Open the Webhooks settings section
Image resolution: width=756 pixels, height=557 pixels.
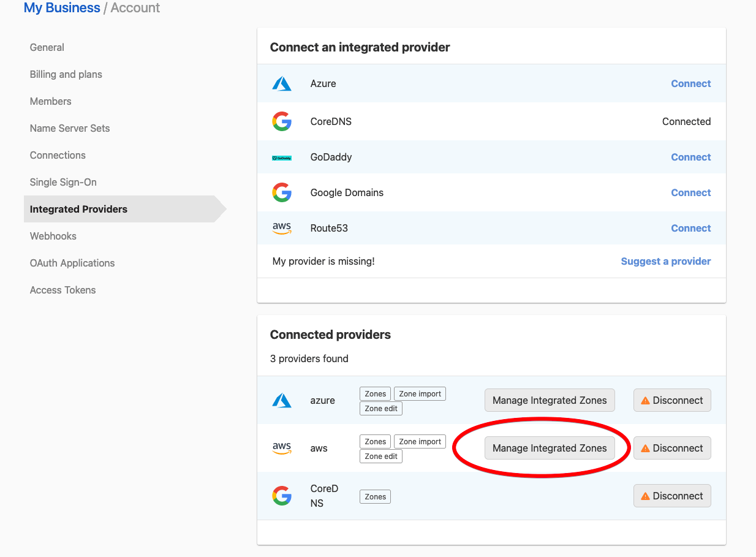pyautogui.click(x=53, y=236)
